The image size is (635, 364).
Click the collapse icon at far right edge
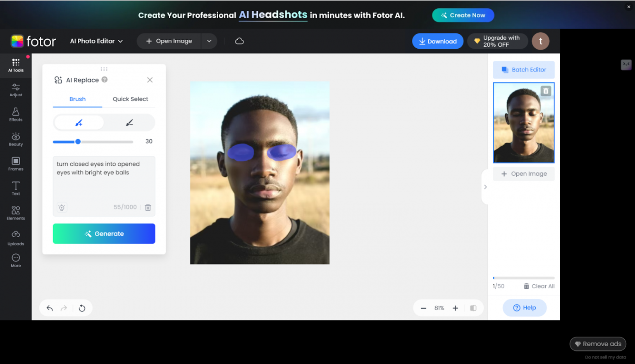(626, 64)
